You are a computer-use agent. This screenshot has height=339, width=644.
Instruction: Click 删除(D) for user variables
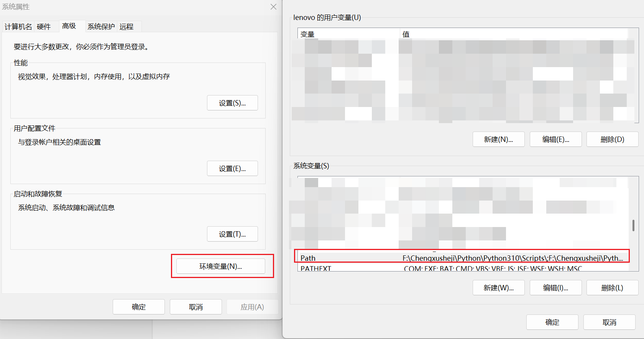click(613, 139)
